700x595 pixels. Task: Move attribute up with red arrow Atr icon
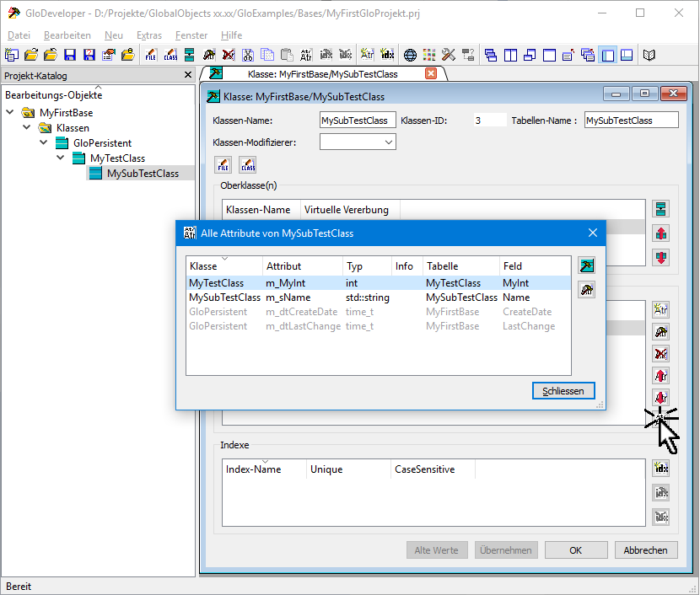pyautogui.click(x=661, y=376)
